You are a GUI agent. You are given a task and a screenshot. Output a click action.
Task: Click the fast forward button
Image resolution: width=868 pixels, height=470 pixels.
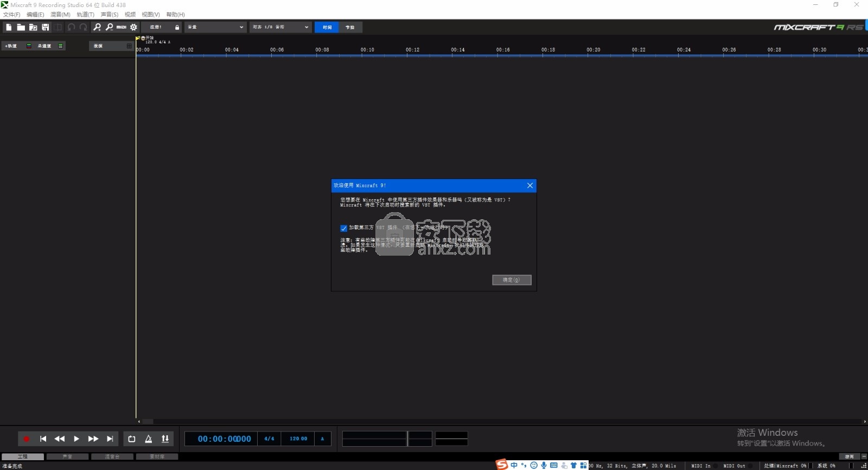point(93,439)
